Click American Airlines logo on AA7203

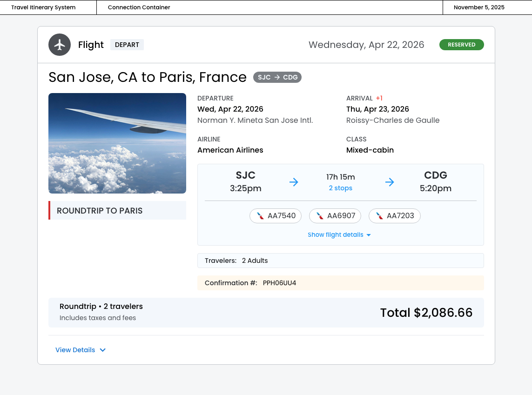pyautogui.click(x=380, y=216)
